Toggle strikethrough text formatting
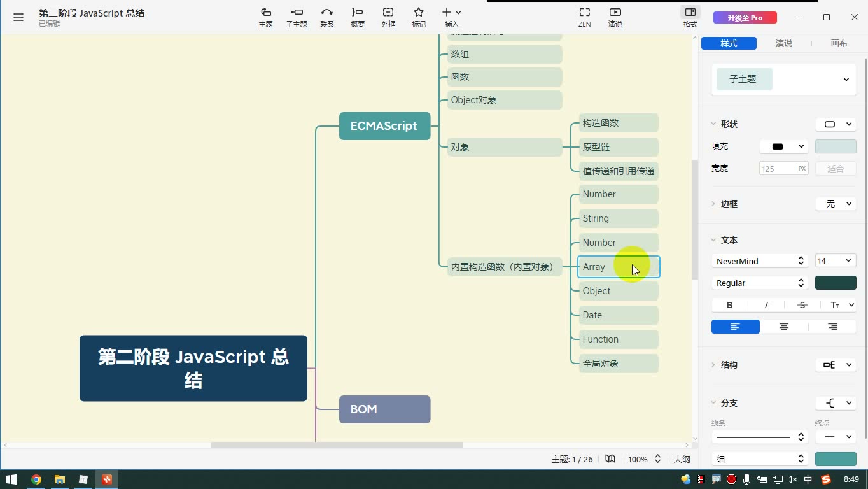This screenshot has width=868, height=489. click(x=802, y=305)
